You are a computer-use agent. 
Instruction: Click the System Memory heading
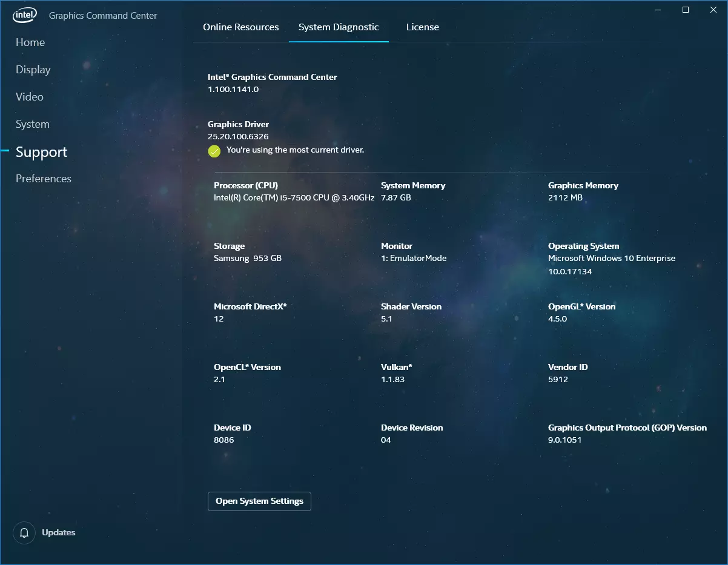click(413, 185)
